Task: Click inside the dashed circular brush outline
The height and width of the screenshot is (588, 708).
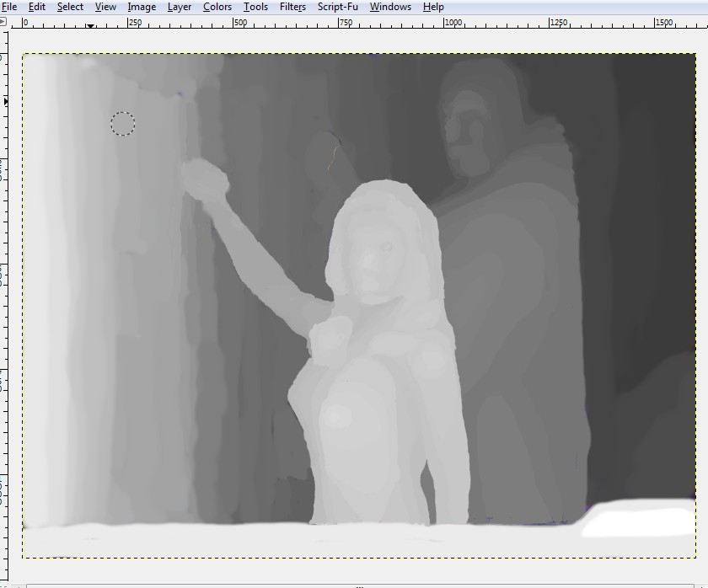Action: point(122,124)
